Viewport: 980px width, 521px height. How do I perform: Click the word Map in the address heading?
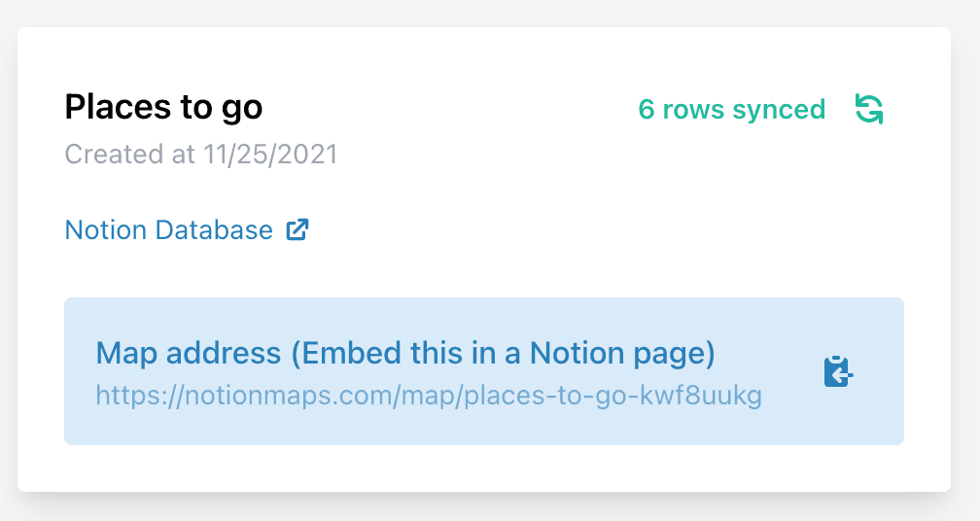pos(126,354)
